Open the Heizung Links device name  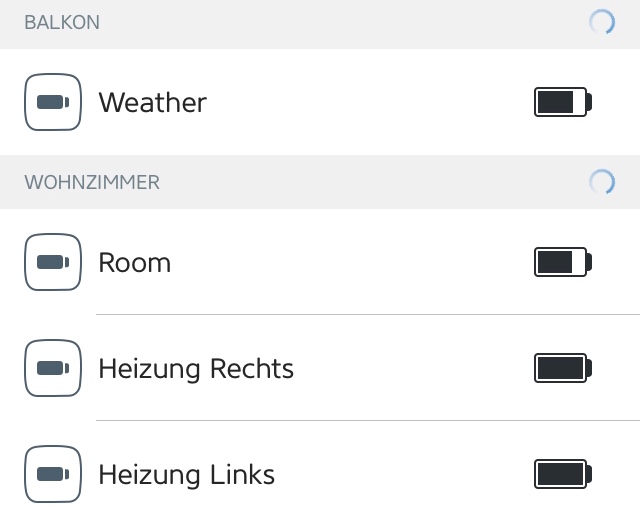pyautogui.click(x=186, y=474)
